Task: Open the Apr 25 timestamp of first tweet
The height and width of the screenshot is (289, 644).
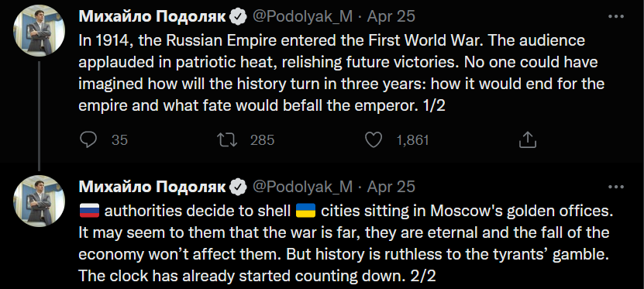Action: 391,17
